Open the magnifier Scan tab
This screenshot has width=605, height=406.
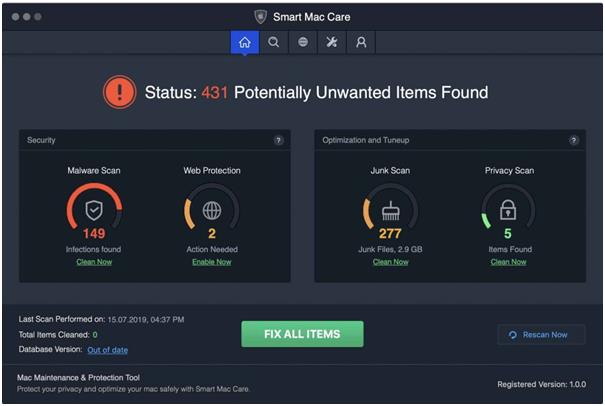click(x=274, y=42)
